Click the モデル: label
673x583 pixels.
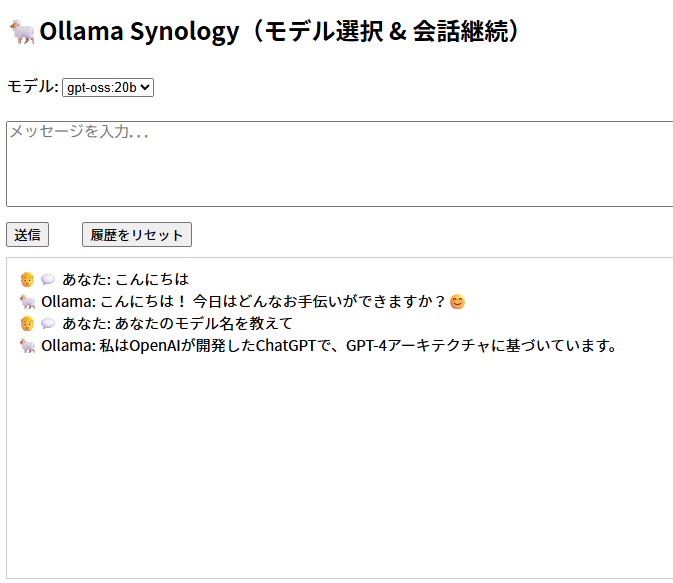[x=33, y=87]
